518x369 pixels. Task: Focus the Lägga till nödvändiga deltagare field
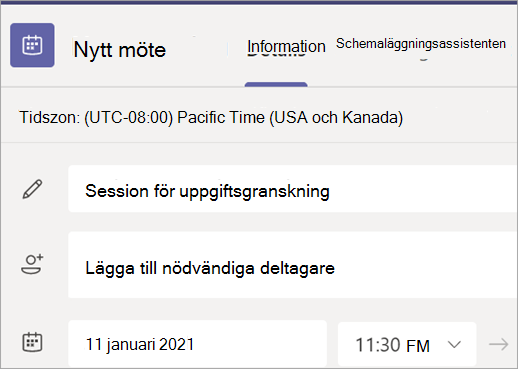tap(293, 265)
